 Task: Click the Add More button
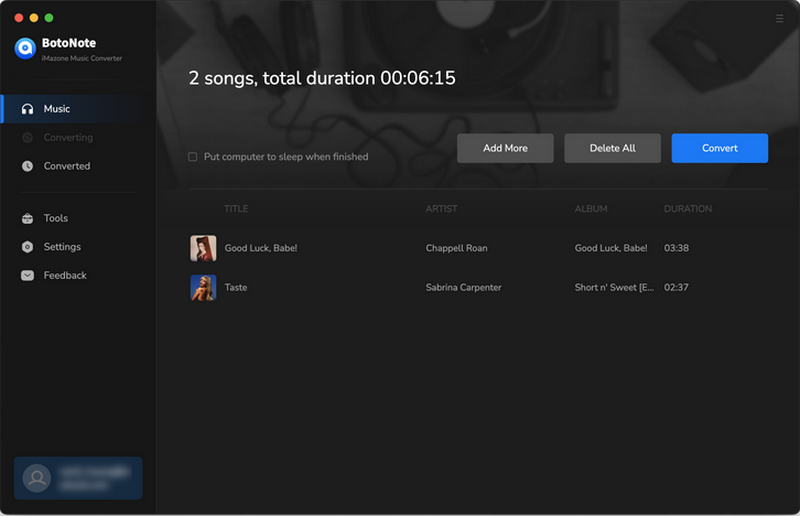click(505, 148)
